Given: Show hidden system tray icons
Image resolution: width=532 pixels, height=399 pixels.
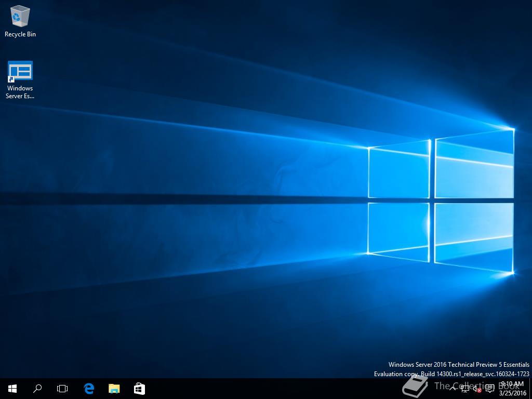Looking at the screenshot, I should (453, 389).
